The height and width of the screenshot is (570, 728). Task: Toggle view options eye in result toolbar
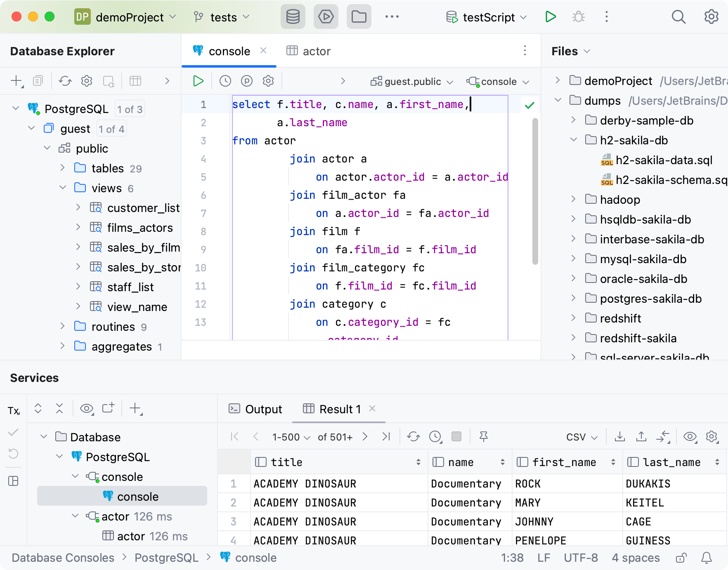coord(690,436)
